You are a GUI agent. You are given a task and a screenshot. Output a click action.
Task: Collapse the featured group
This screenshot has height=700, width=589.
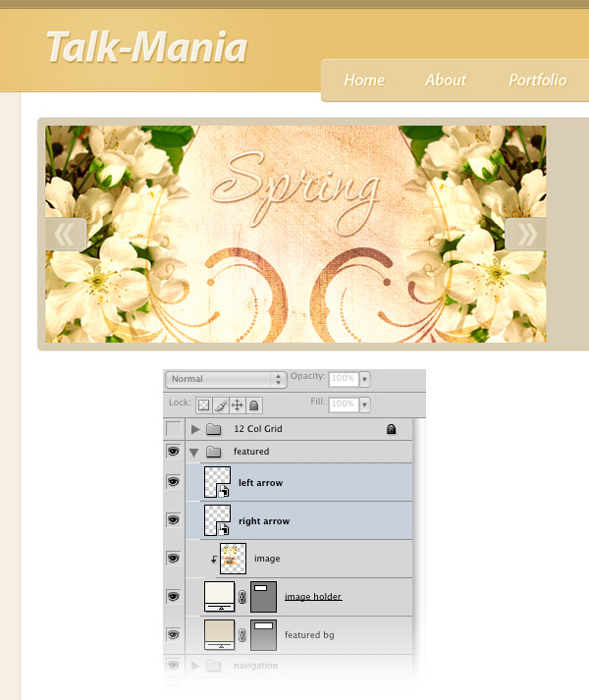[x=193, y=453]
